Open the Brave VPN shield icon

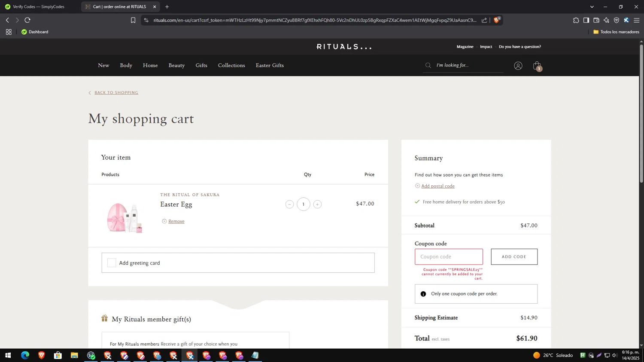click(x=617, y=20)
